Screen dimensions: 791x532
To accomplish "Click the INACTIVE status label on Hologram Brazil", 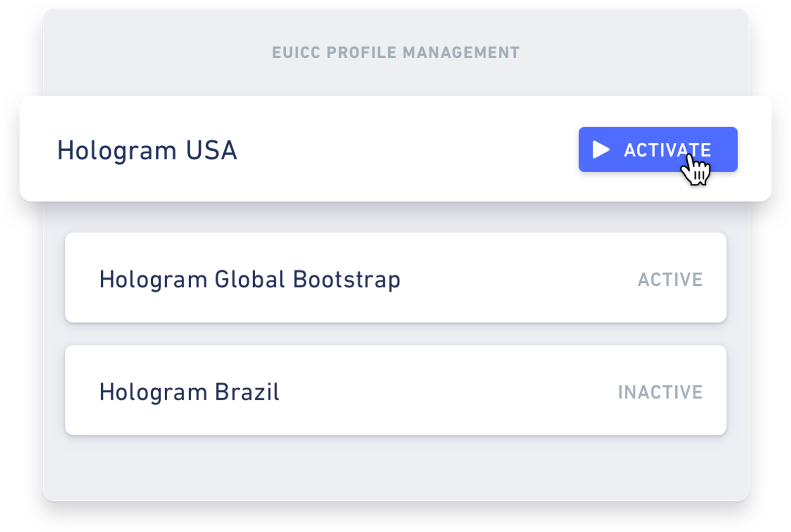I will point(659,393).
